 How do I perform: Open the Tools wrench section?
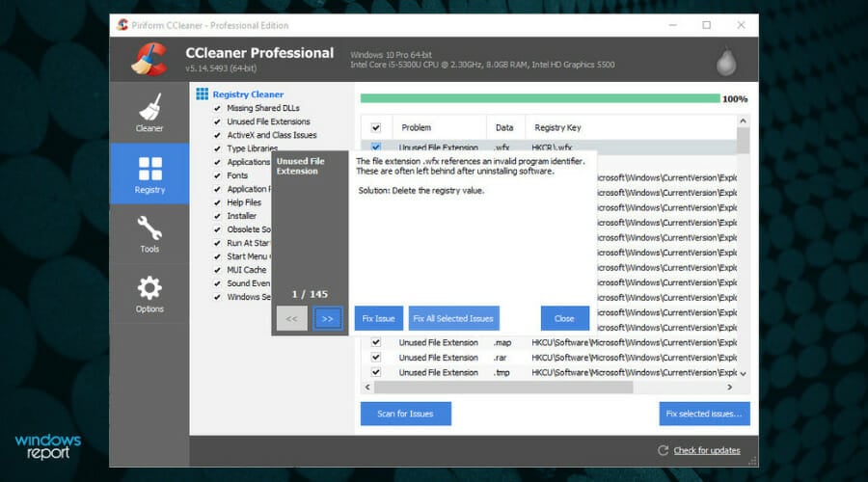(x=149, y=234)
